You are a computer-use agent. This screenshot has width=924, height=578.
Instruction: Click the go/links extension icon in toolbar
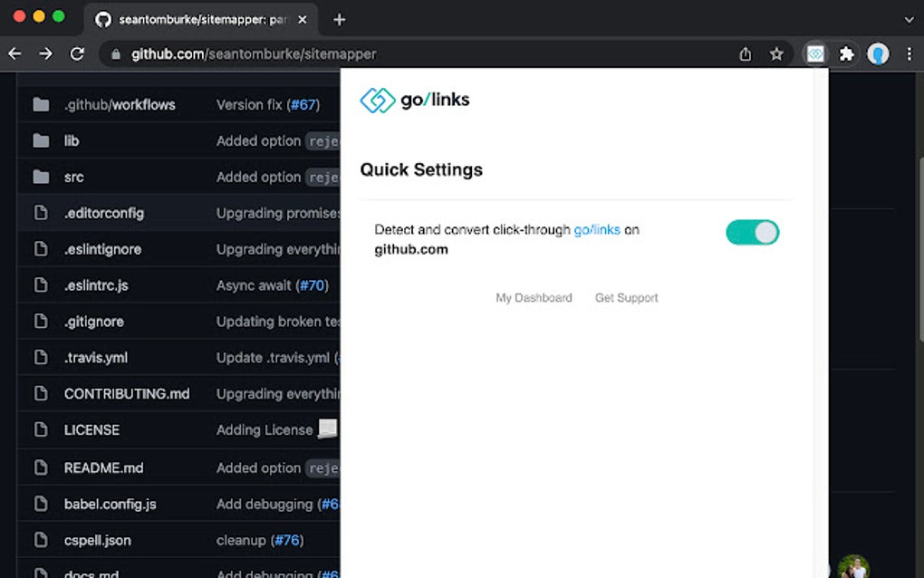coord(814,53)
